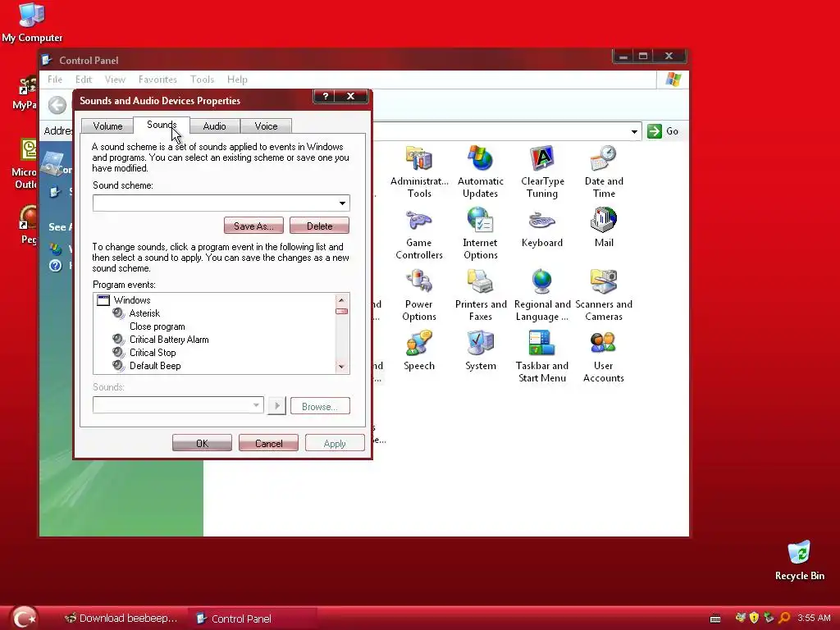Open the File menu
Viewport: 840px width, 630px height.
tap(55, 80)
